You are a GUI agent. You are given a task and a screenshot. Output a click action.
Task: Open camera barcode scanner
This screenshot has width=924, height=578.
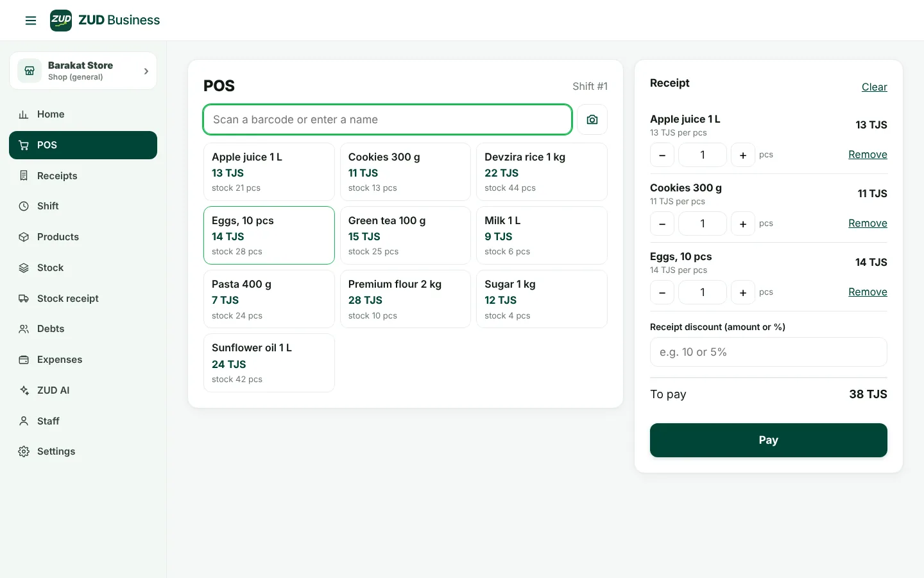coord(592,119)
